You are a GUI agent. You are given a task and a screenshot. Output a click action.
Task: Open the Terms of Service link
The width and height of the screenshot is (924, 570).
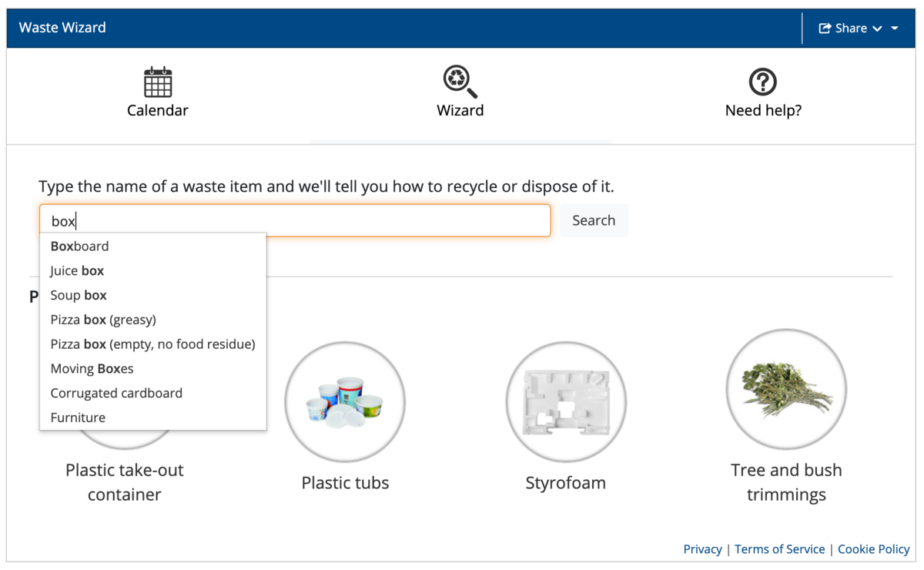pyautogui.click(x=779, y=549)
